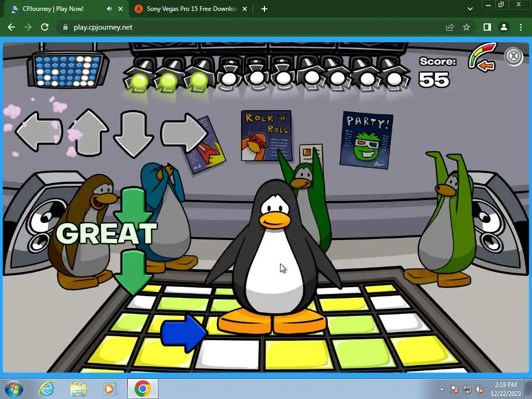Go back to previous page
The height and width of the screenshot is (399, 532).
point(11,27)
